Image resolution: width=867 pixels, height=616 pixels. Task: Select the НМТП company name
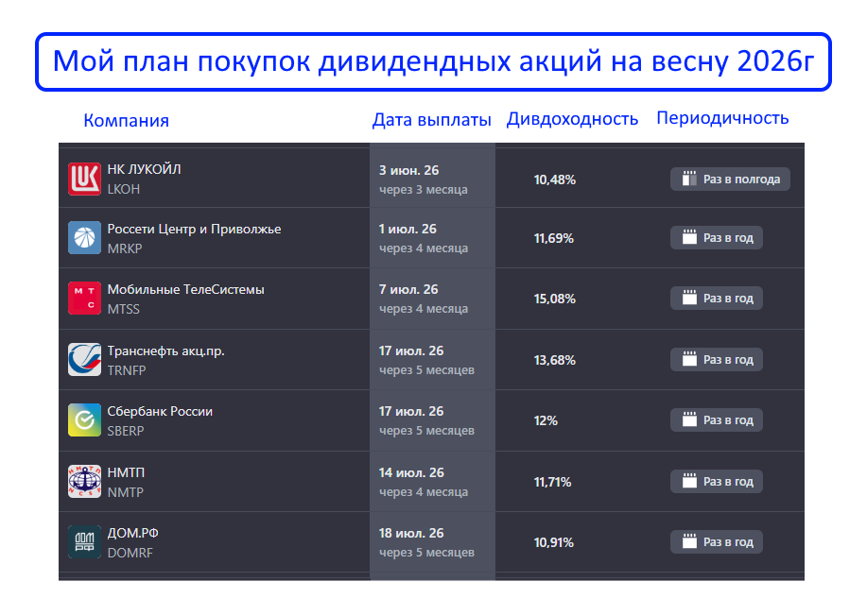[126, 473]
